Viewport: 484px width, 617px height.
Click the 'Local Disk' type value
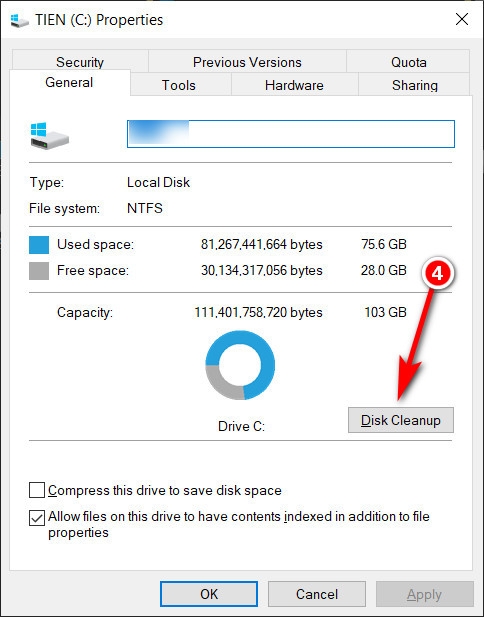coord(158,182)
